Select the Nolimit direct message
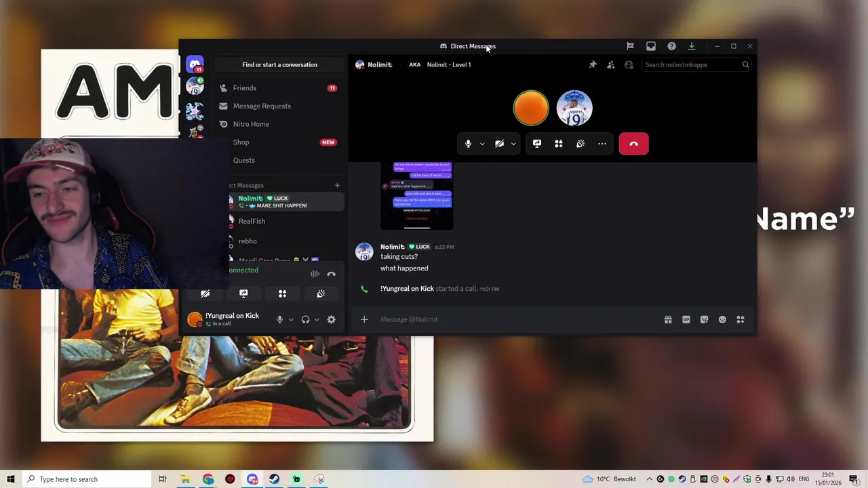 coord(285,201)
